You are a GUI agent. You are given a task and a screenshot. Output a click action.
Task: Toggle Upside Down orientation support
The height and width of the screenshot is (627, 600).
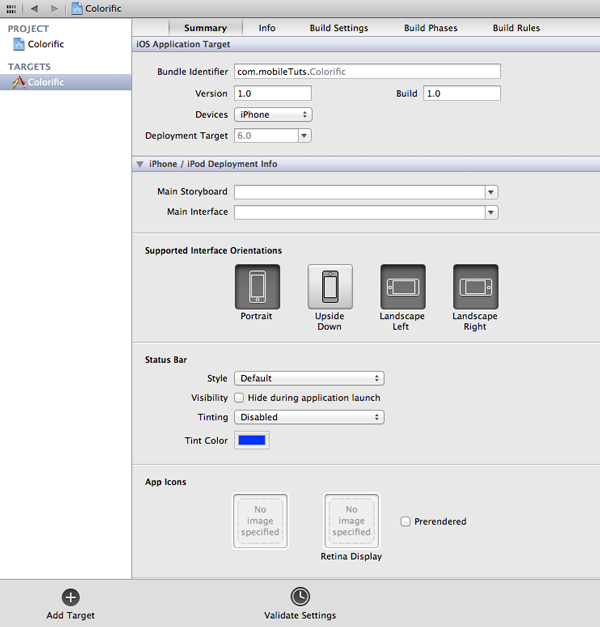[330, 287]
